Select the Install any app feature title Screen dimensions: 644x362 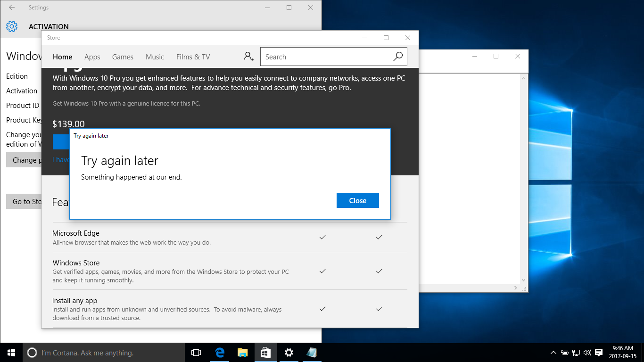point(74,300)
